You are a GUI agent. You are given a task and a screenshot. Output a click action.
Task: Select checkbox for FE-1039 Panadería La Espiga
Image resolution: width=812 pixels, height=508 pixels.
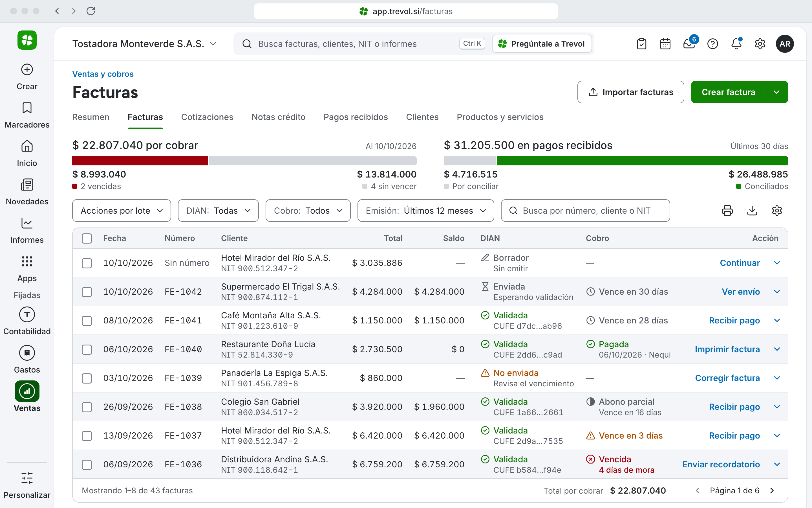click(x=87, y=378)
